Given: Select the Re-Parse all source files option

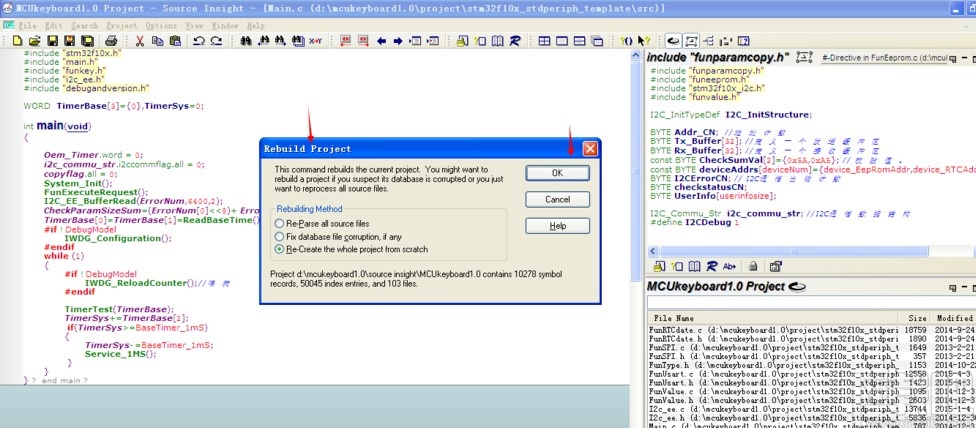Looking at the screenshot, I should click(322, 223).
